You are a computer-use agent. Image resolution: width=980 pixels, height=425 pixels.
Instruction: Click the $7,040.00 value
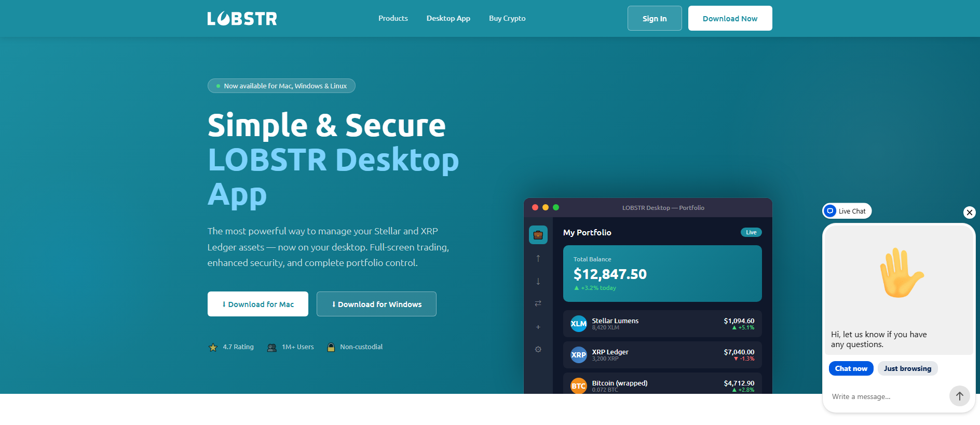coord(739,352)
